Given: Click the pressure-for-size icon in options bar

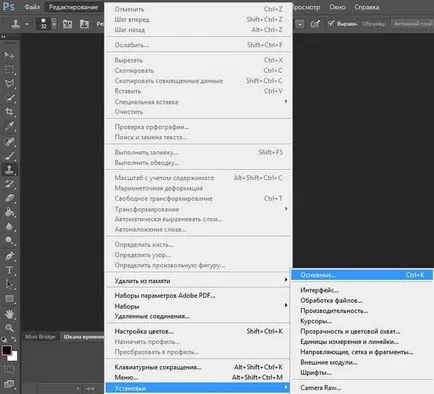Looking at the screenshot, I should [x=315, y=24].
